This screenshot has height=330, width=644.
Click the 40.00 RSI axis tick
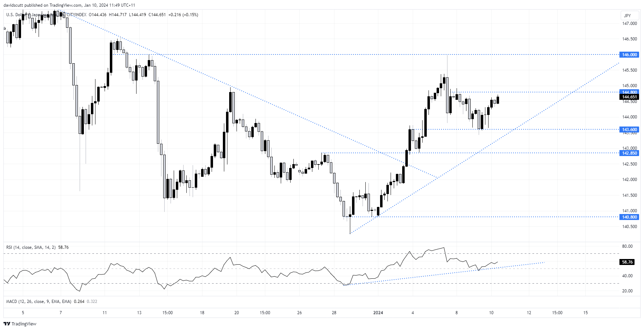(627, 276)
